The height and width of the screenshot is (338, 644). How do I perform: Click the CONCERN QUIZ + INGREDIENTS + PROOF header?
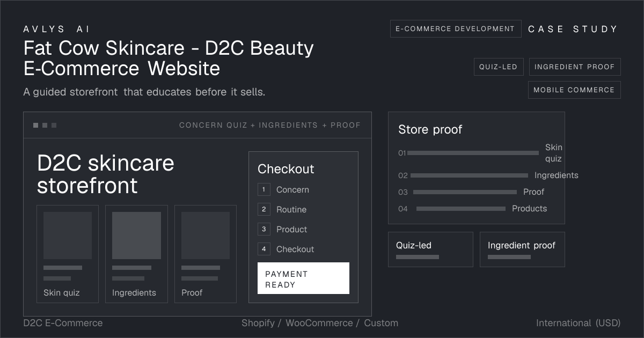270,125
